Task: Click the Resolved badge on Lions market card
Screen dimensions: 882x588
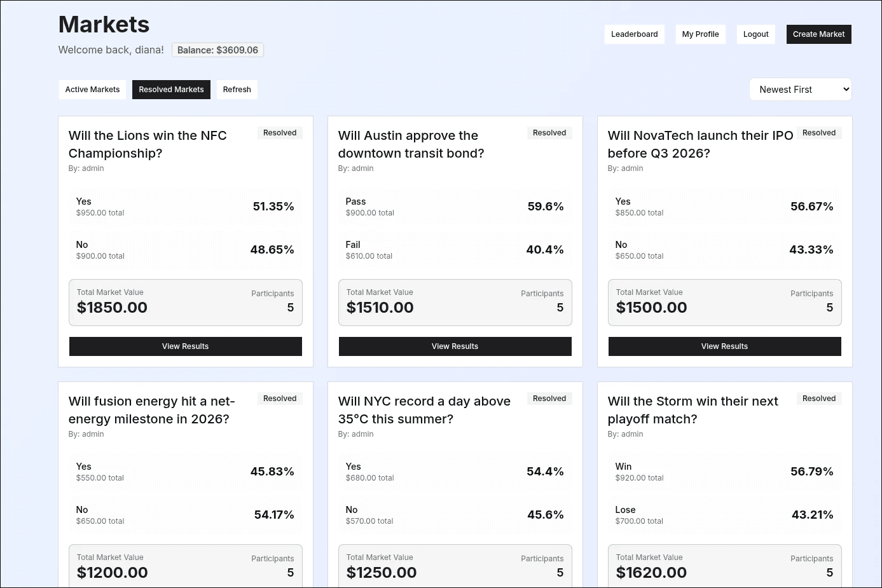Action: [280, 133]
